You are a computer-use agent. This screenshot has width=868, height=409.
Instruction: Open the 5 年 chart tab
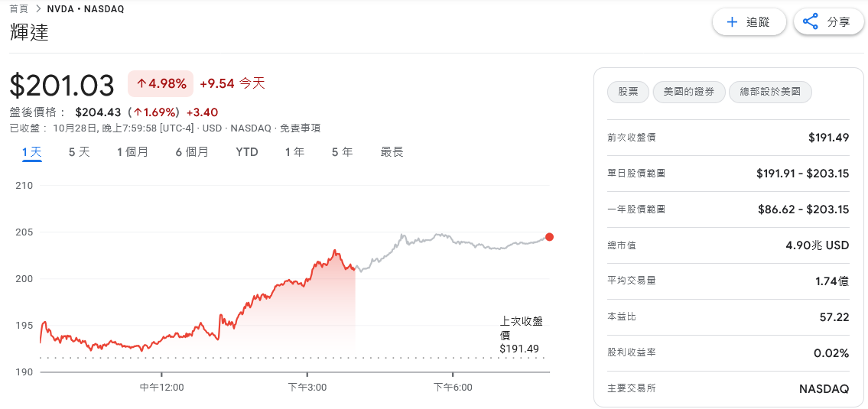point(342,152)
